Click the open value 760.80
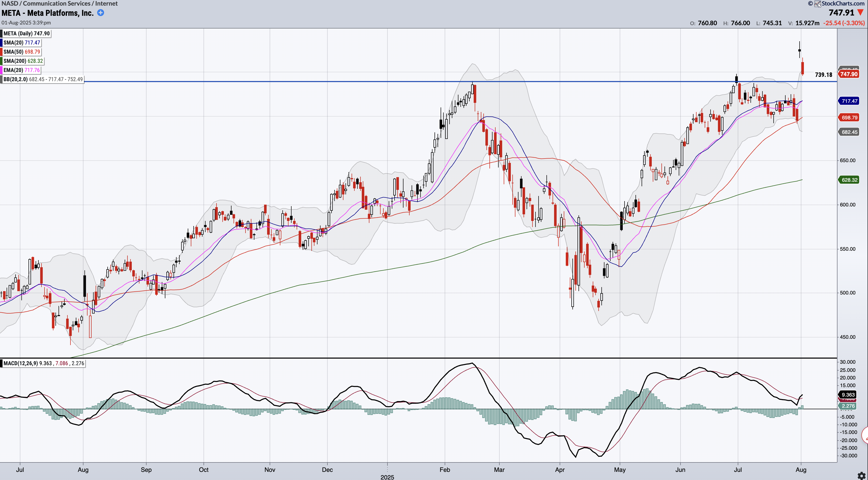 tap(707, 23)
